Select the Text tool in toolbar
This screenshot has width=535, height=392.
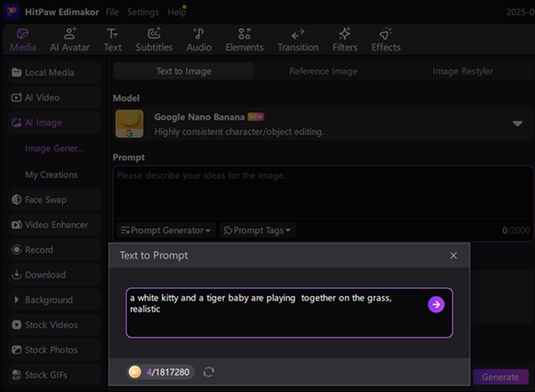(x=112, y=40)
